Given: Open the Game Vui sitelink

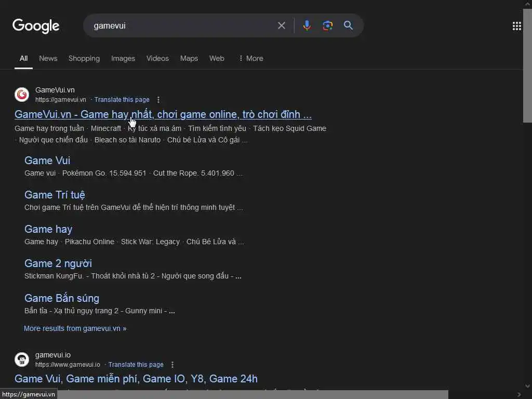Looking at the screenshot, I should 47,161.
